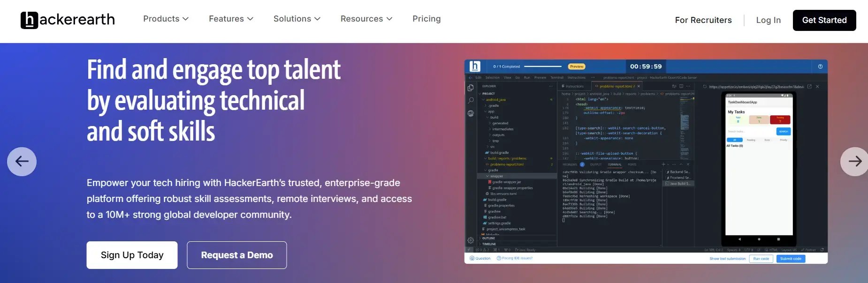Click the Explorer panel more-actions ellipsis
Screen dimensions: 868x283
tap(551, 86)
